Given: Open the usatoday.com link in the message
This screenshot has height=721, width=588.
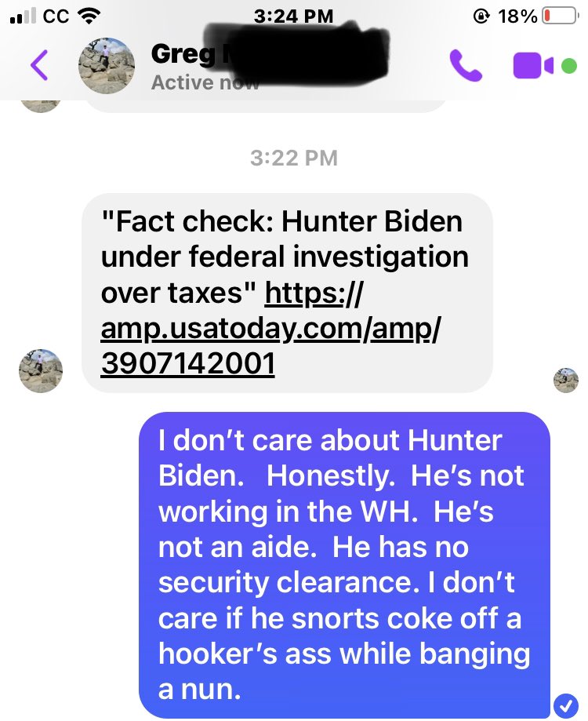Looking at the screenshot, I should pyautogui.click(x=270, y=328).
